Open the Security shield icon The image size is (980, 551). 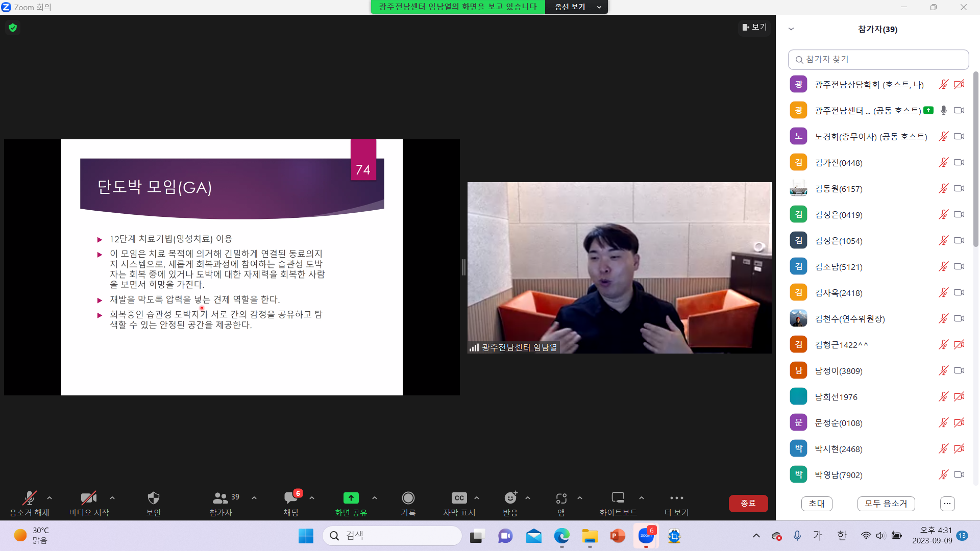(153, 498)
